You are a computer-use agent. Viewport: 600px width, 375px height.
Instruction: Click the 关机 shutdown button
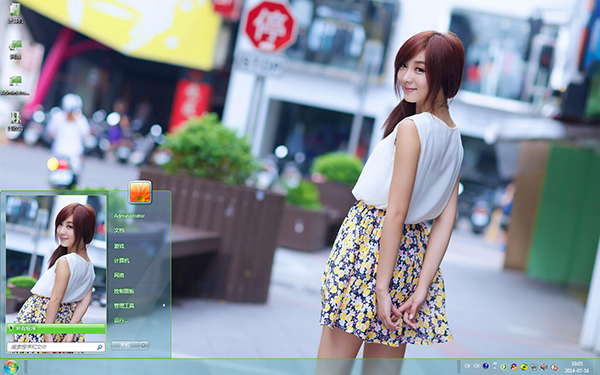[126, 345]
